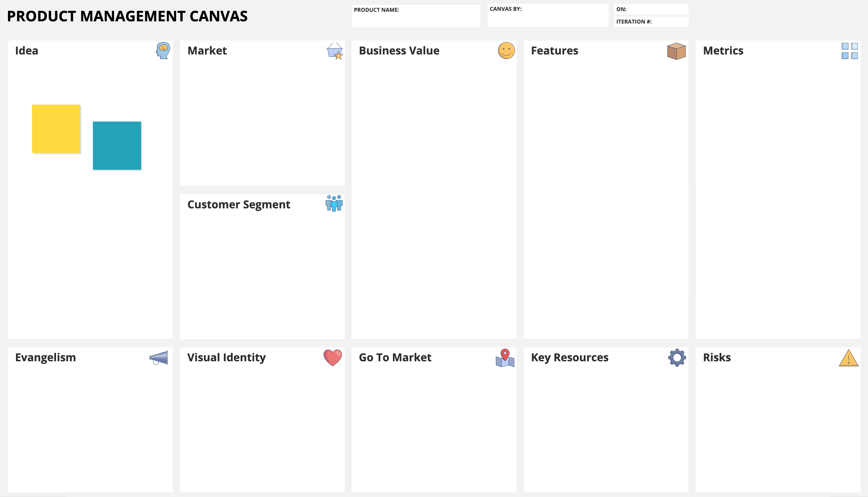868x497 pixels.
Task: Click the red heart Visual Identity icon
Action: coord(332,358)
